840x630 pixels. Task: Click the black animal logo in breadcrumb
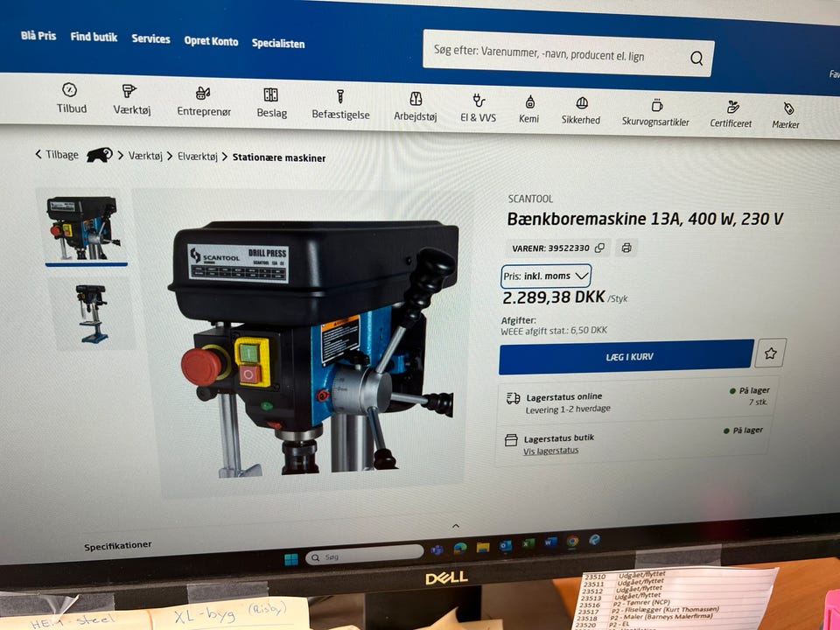tap(100, 155)
